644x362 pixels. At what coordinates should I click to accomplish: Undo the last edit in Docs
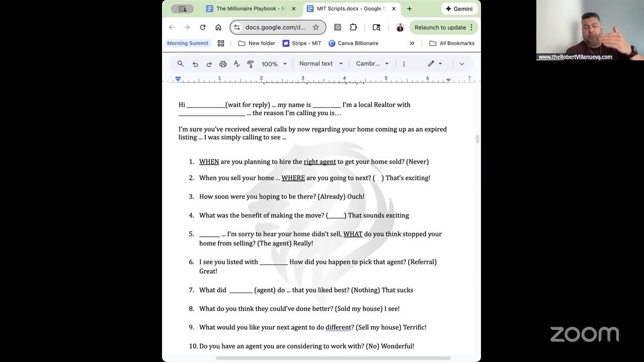[195, 64]
